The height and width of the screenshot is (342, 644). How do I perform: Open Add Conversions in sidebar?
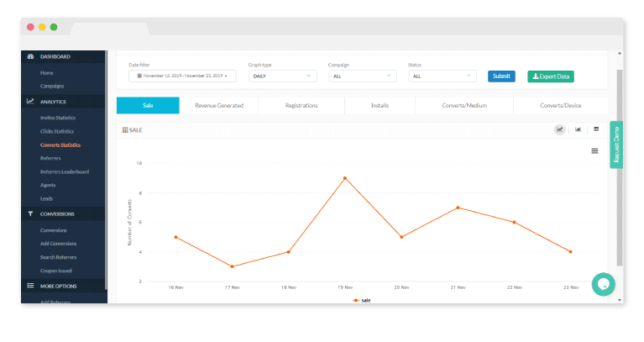58,244
